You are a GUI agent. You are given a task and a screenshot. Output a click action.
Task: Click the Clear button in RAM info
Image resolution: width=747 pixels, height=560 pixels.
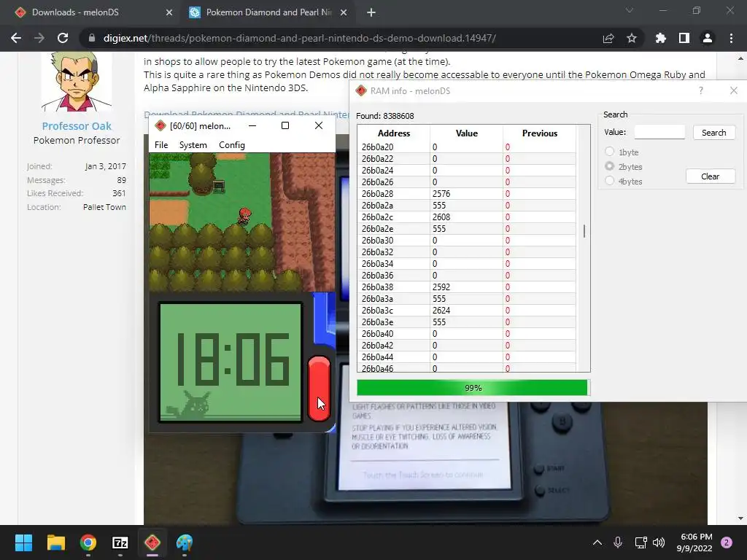tap(711, 176)
